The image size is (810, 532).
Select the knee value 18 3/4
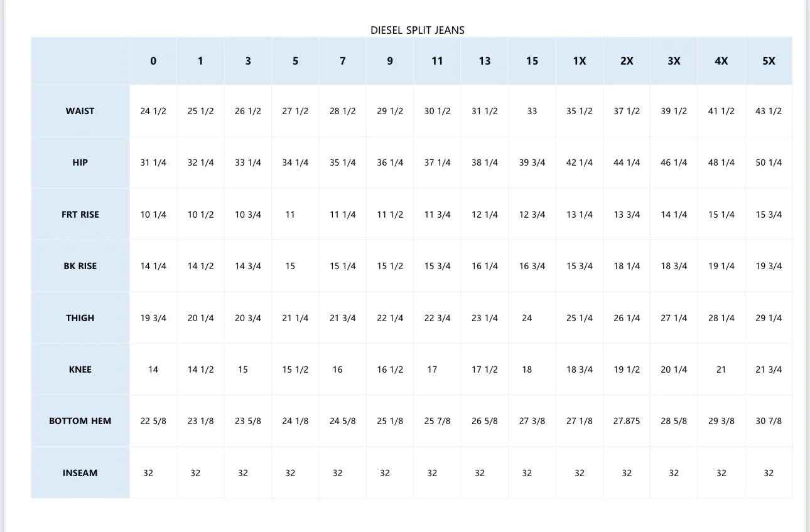pyautogui.click(x=580, y=370)
